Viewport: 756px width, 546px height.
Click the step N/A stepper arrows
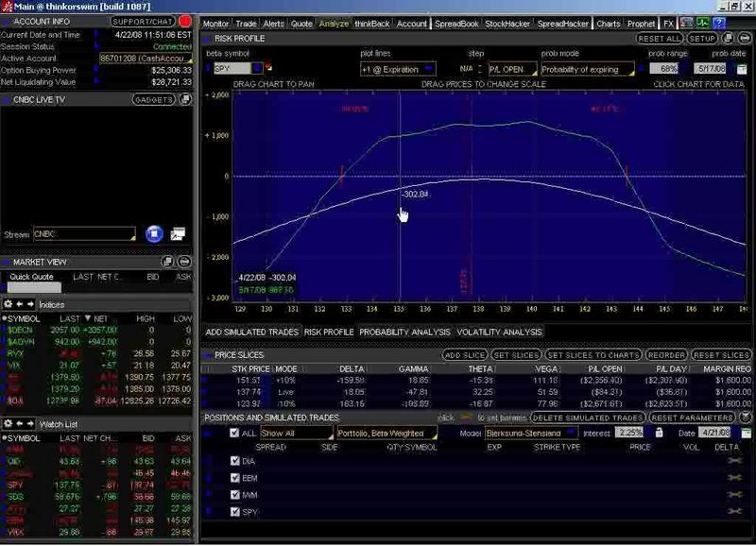480,69
